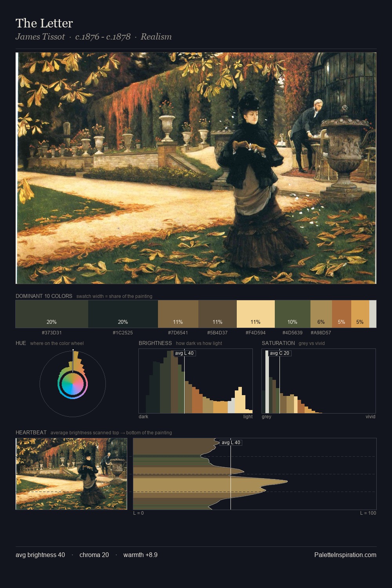Screen dimensions: 392x588
Task: Click 'where on the color wheel' caption
Action: pos(57,343)
